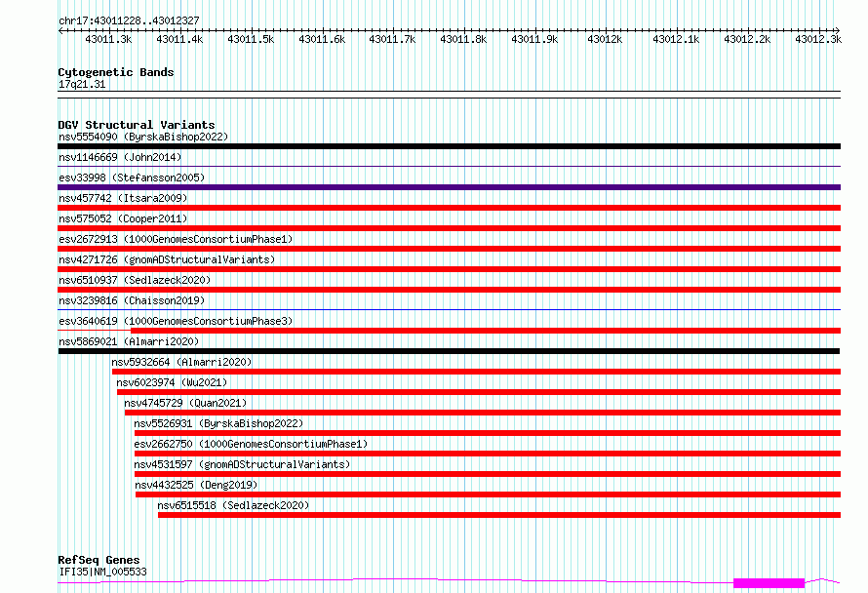This screenshot has width=868, height=593.
Task: Select nsv6510937 (Sedlazeck2020) label
Action: tap(135, 280)
